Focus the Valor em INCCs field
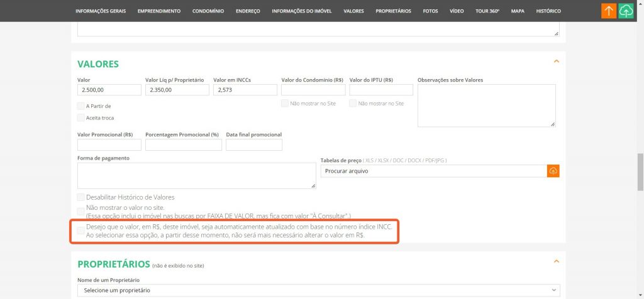The image size is (644, 299). pos(245,90)
